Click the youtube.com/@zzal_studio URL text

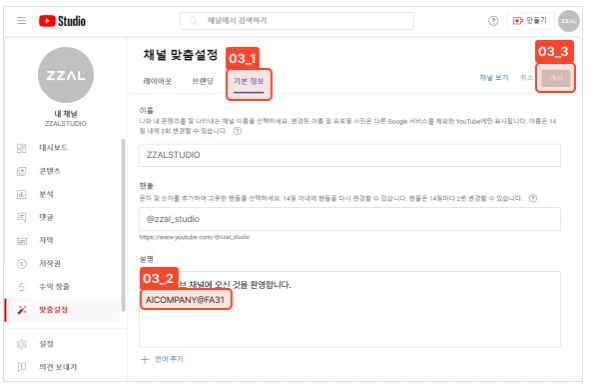[x=194, y=237]
